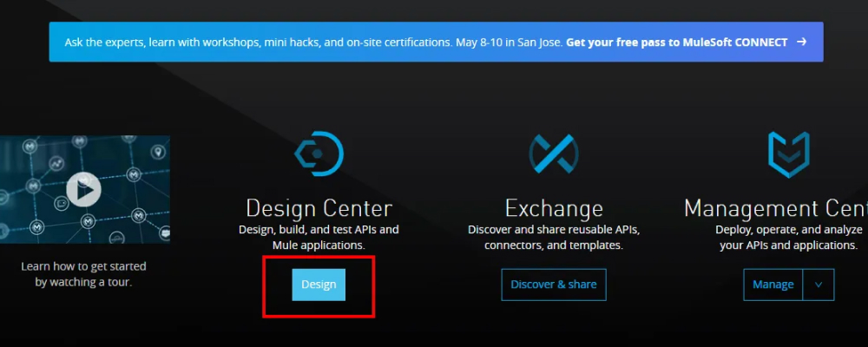Click the 'May 8-10 in San Jose' banner text

click(x=516, y=42)
